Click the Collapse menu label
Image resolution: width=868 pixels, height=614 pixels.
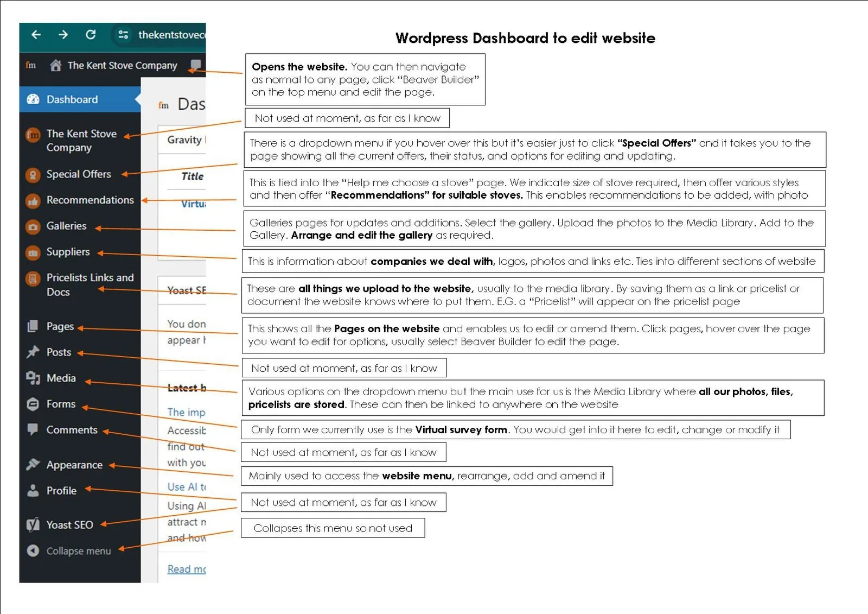pyautogui.click(x=78, y=551)
